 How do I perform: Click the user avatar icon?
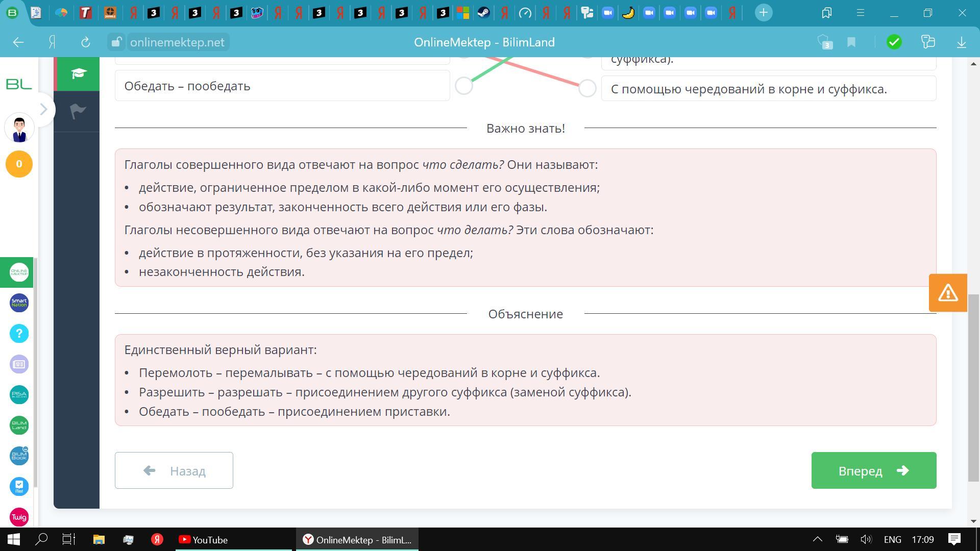[x=19, y=129]
